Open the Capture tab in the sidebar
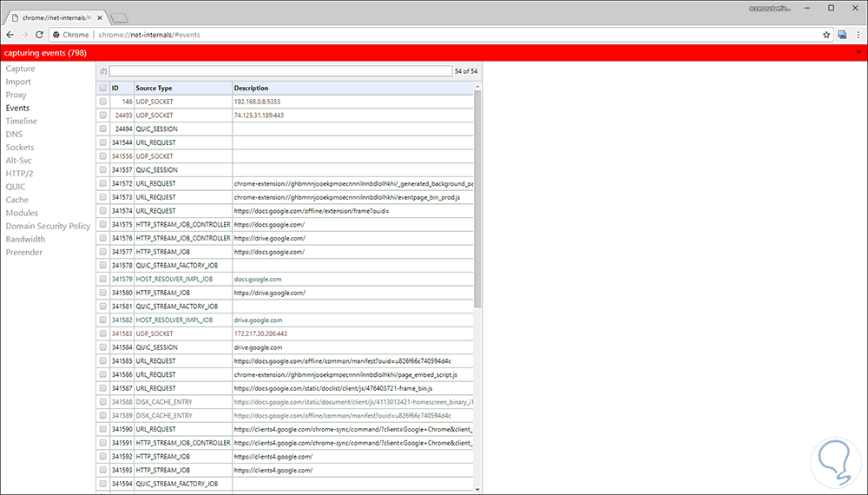The width and height of the screenshot is (868, 495). click(x=21, y=69)
